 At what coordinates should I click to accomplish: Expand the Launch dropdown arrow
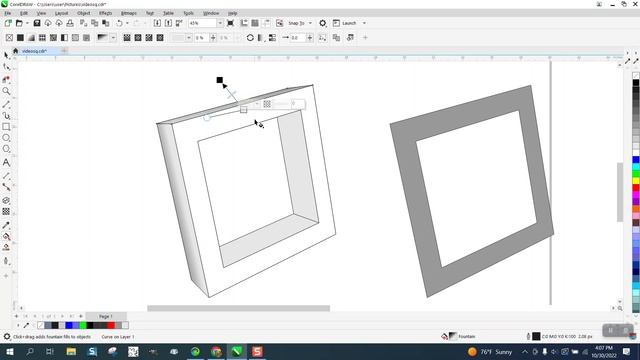[x=364, y=23]
